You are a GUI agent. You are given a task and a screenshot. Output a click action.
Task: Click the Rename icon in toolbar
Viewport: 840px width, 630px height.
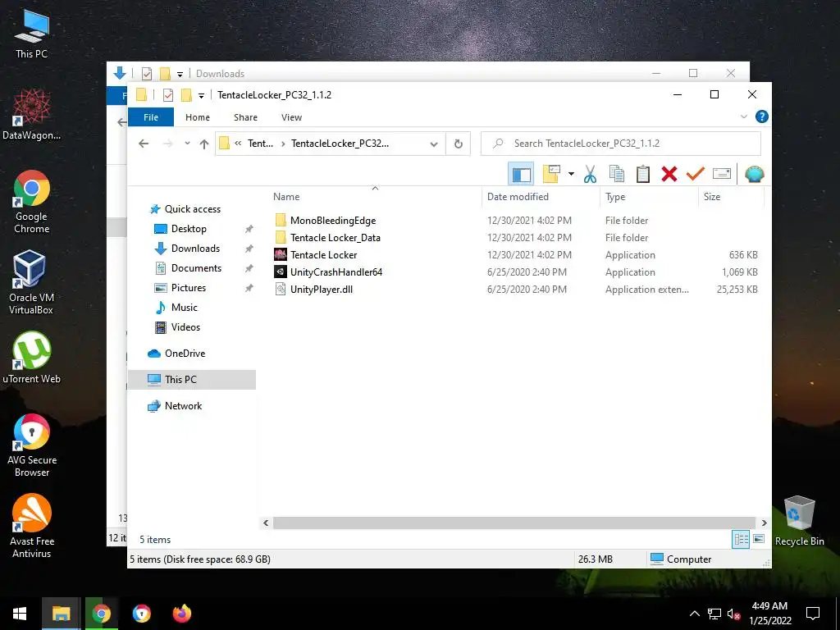point(722,174)
